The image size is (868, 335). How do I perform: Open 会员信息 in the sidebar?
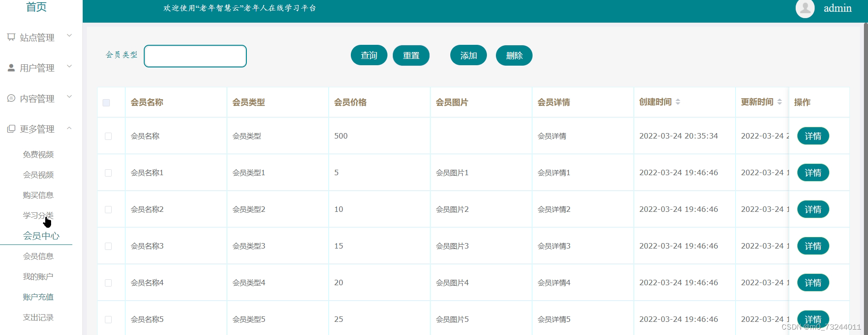[x=38, y=256]
